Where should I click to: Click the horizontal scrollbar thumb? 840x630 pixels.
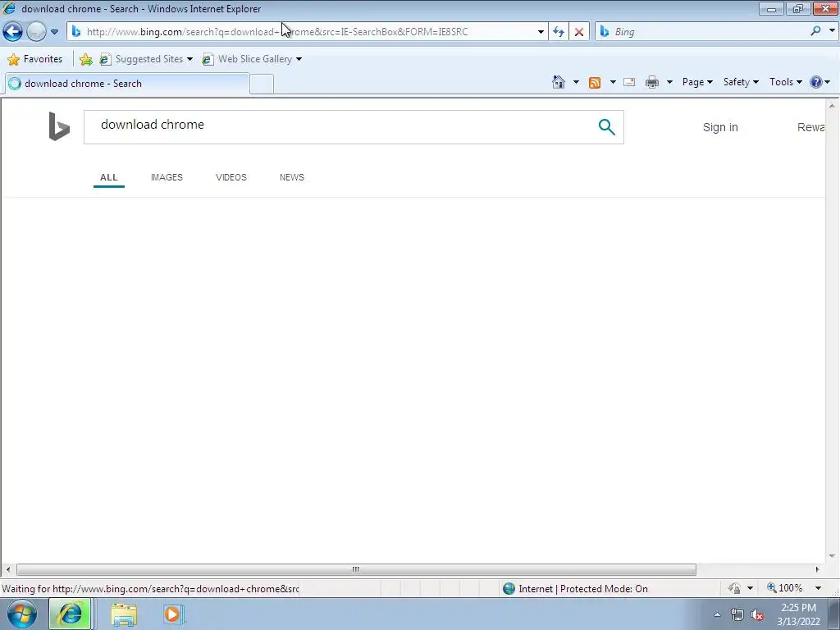point(356,569)
